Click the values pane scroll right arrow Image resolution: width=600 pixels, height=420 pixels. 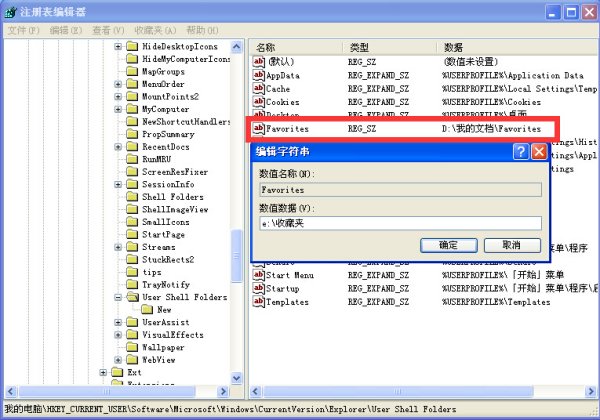[x=591, y=391]
